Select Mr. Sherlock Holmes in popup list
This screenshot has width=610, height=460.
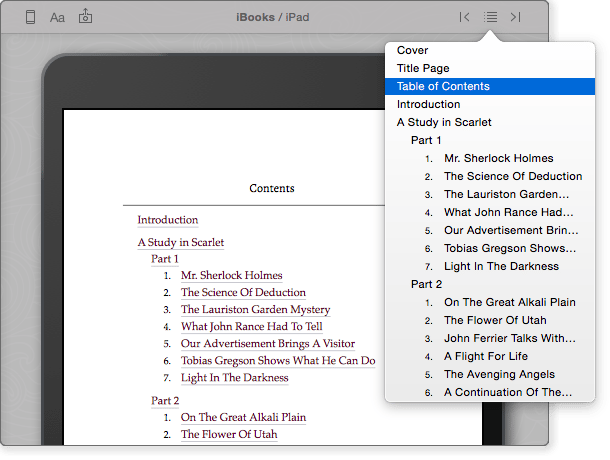[x=490, y=158]
